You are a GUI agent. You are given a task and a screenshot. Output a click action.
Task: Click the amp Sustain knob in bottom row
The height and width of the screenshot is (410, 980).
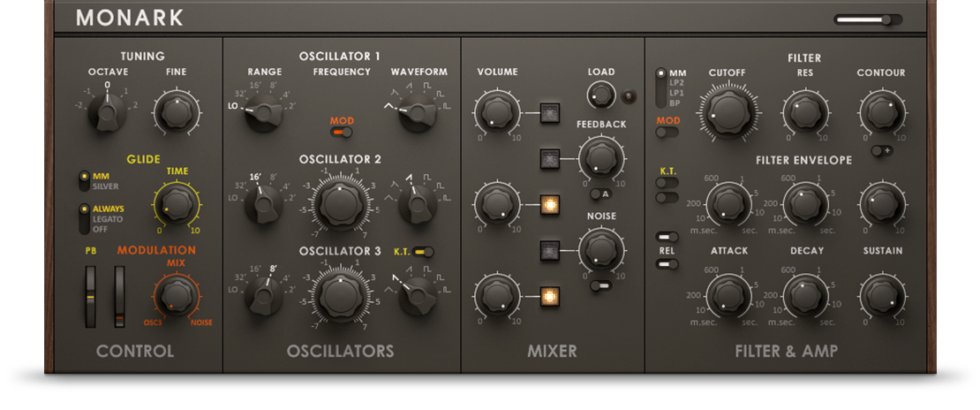pos(882,297)
